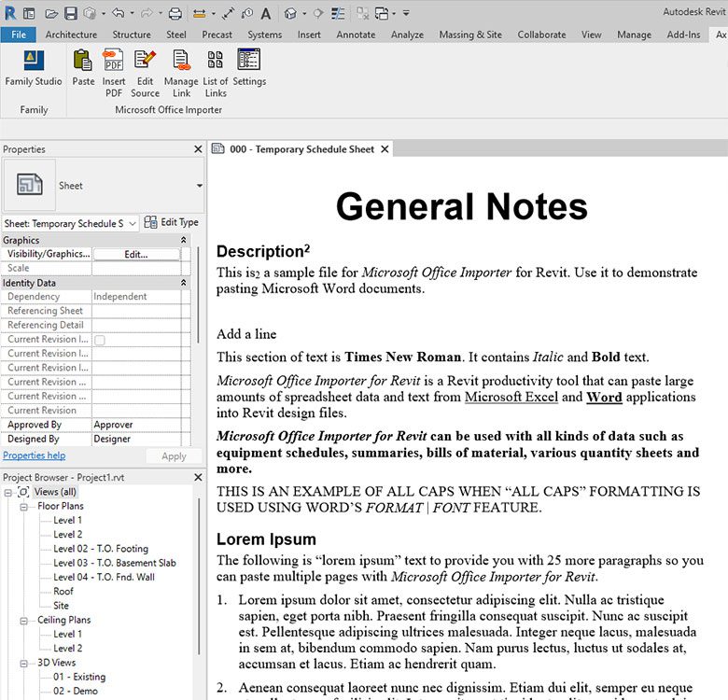Click the Designed By value field
This screenshot has width=728, height=700.
pos(136,439)
